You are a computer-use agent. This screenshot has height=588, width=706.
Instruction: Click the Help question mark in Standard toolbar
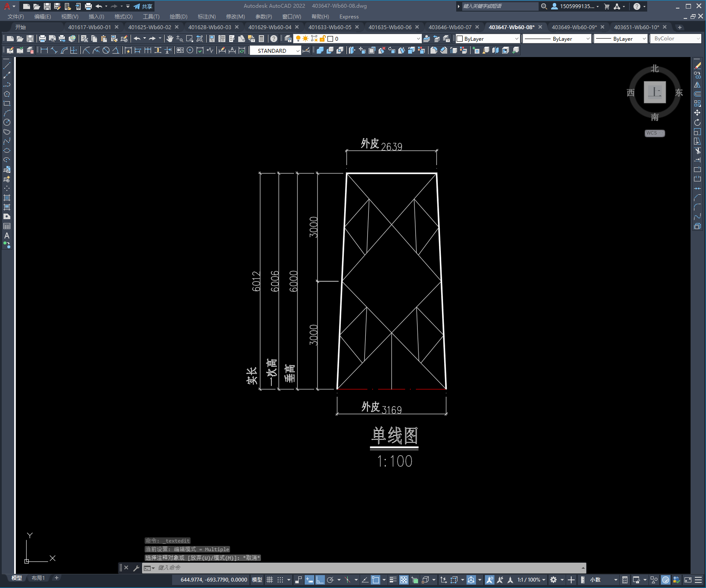click(274, 39)
